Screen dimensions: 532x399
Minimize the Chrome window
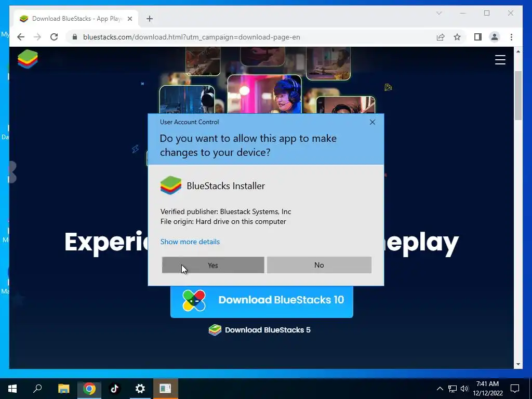(x=463, y=13)
